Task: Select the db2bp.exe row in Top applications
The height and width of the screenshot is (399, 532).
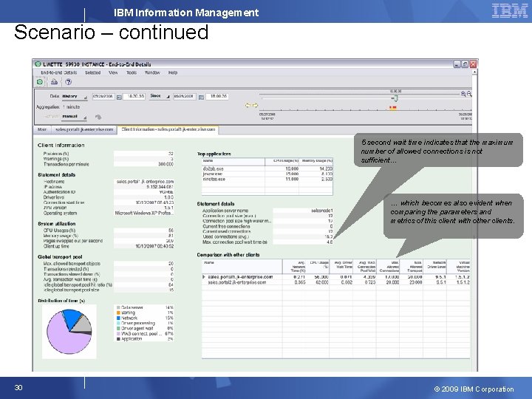Action: (267, 168)
